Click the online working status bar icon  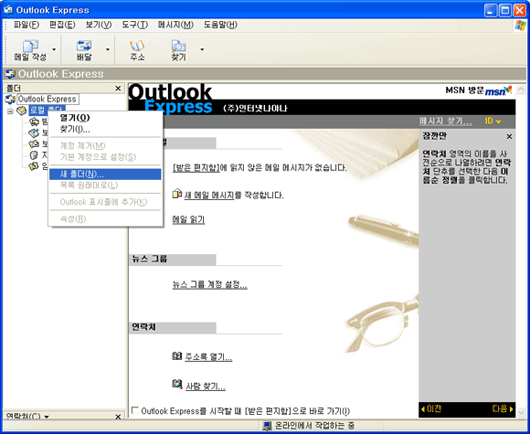tap(267, 426)
